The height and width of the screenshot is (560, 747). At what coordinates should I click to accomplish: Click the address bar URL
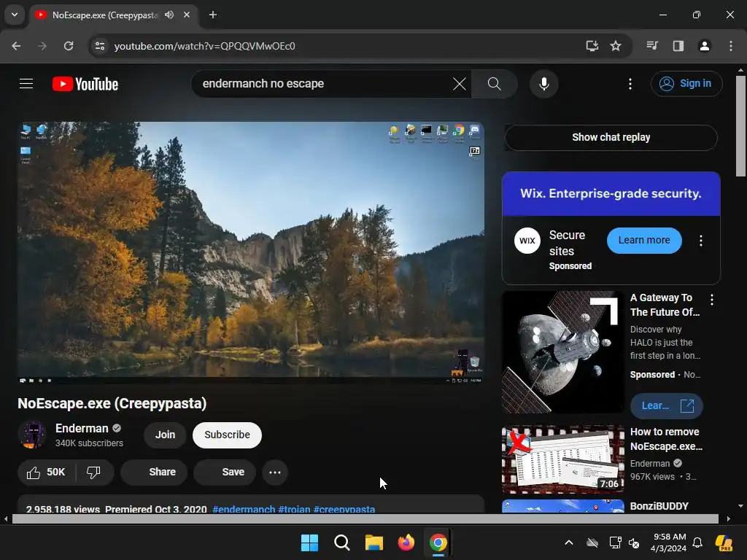point(205,46)
